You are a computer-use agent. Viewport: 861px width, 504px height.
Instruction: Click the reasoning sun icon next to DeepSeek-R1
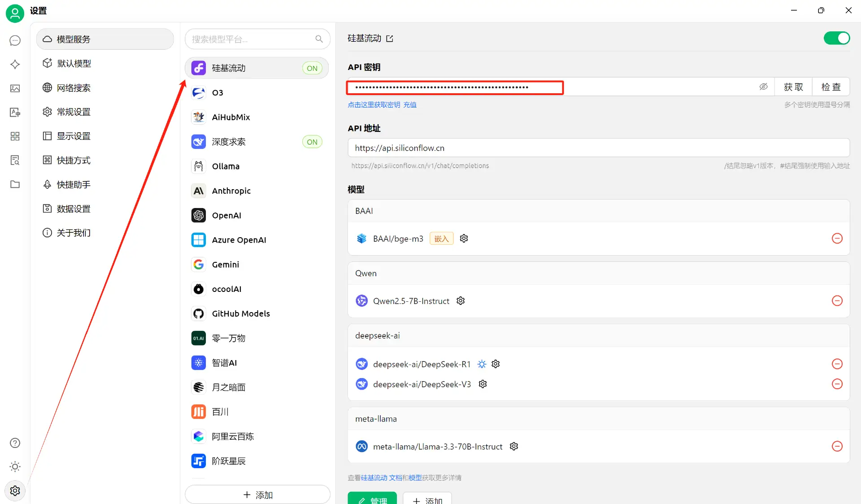pos(482,364)
